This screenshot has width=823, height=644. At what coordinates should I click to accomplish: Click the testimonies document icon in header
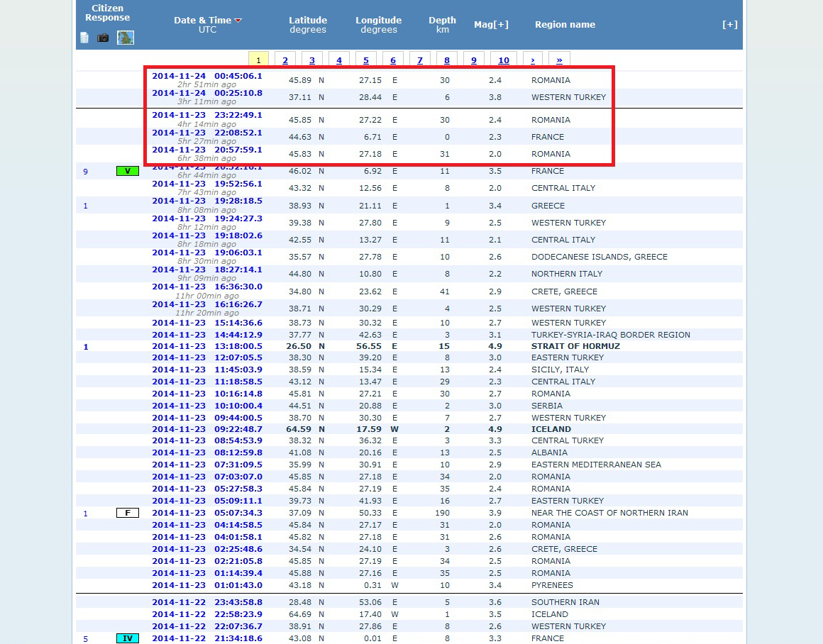(84, 38)
